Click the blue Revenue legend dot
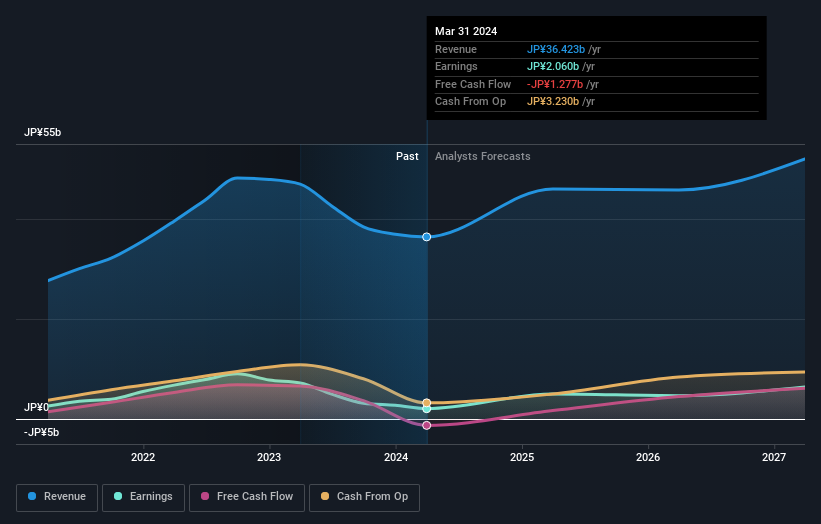 point(32,496)
